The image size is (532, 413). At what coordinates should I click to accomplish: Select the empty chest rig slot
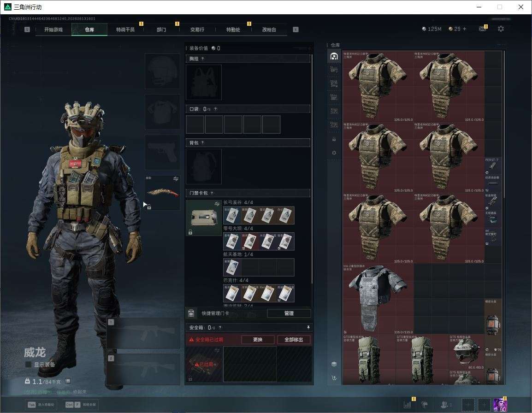(x=204, y=82)
